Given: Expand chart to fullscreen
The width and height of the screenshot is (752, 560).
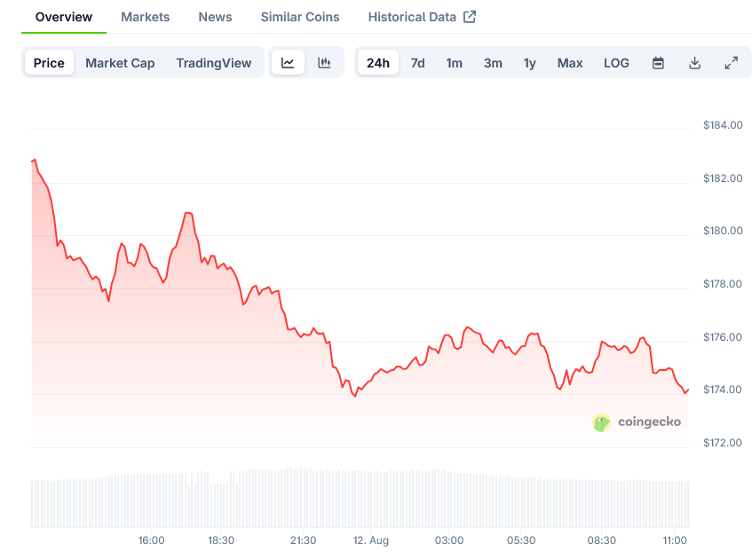Looking at the screenshot, I should click(731, 63).
